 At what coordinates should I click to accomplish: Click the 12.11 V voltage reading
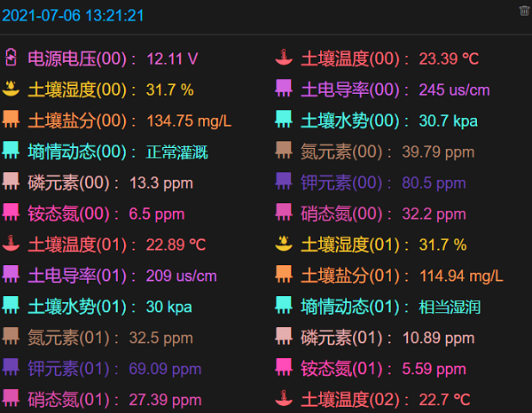172,58
